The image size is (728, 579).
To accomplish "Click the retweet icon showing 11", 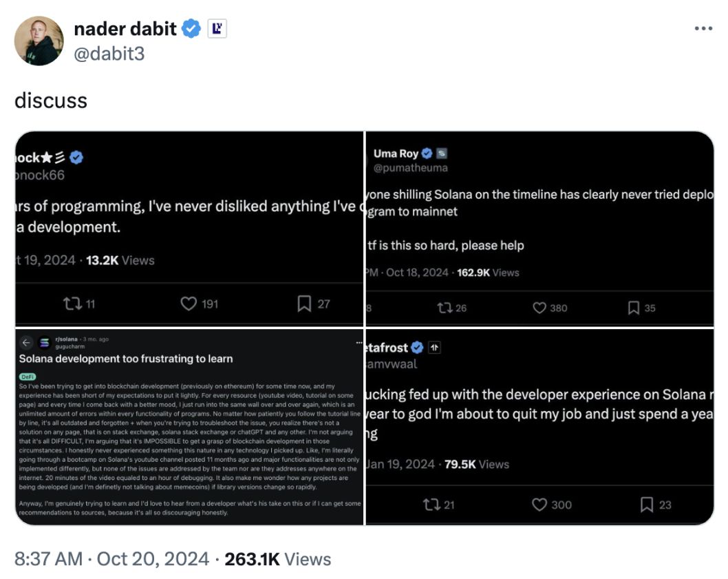I will [71, 304].
